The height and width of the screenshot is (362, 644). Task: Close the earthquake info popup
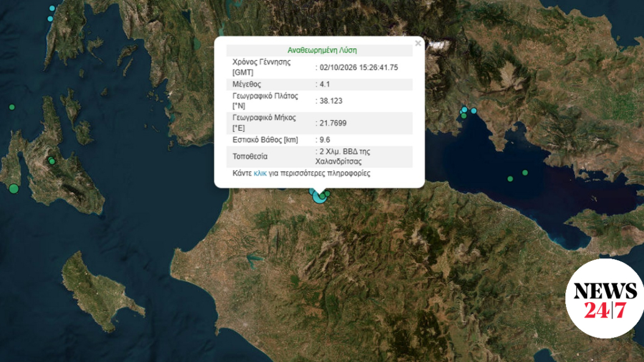[418, 43]
